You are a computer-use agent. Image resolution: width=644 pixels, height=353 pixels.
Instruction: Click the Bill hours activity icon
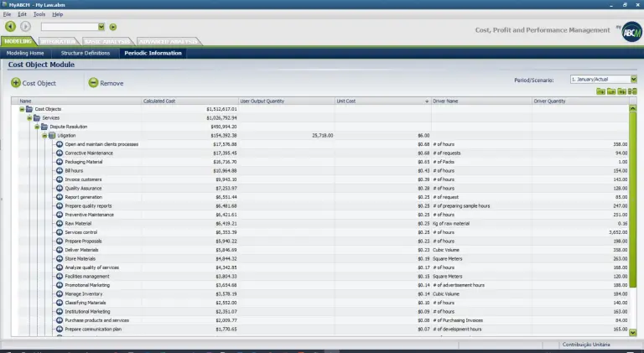(60, 170)
